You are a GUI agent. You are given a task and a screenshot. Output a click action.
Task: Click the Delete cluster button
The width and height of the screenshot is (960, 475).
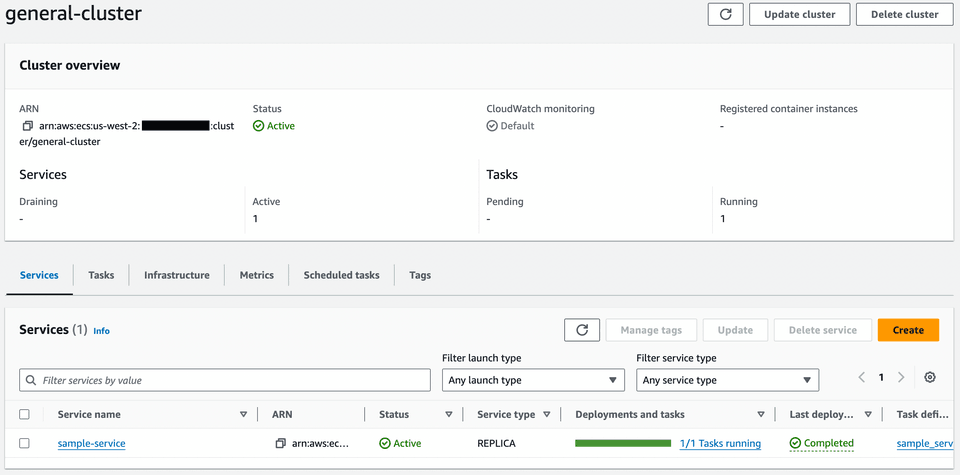click(x=904, y=14)
